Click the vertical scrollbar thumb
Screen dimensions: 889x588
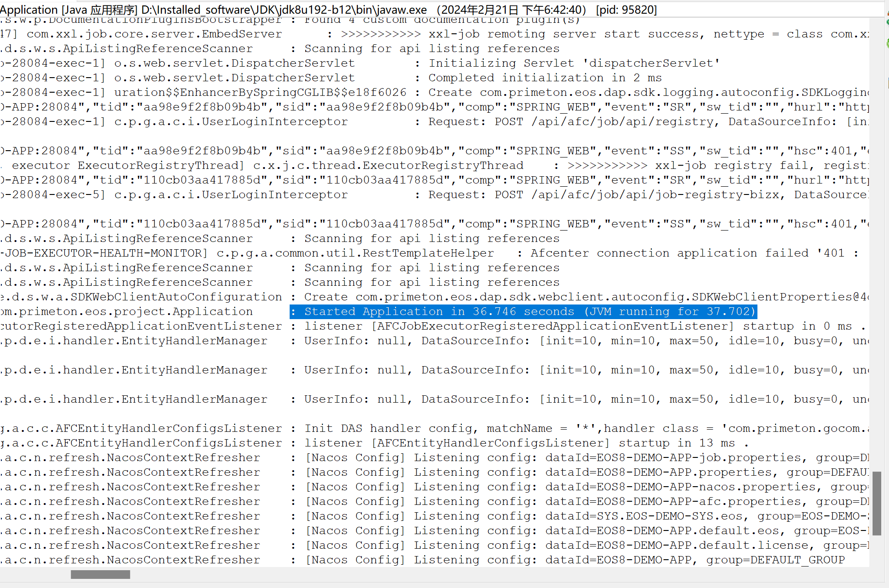click(876, 503)
